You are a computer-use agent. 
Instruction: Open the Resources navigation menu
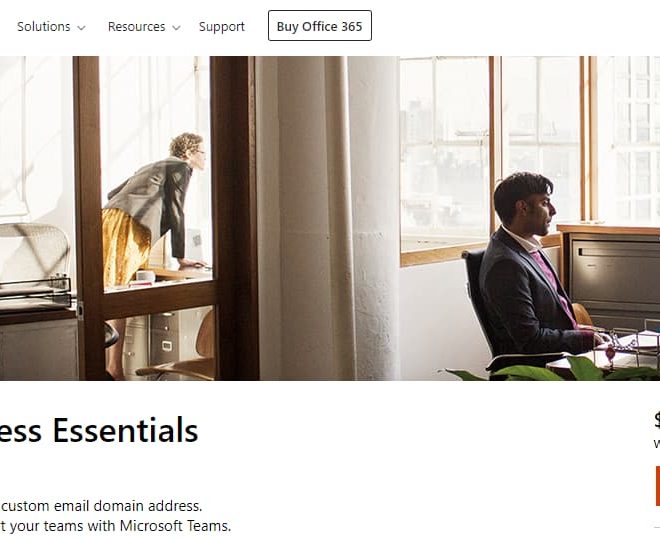pyautogui.click(x=144, y=27)
